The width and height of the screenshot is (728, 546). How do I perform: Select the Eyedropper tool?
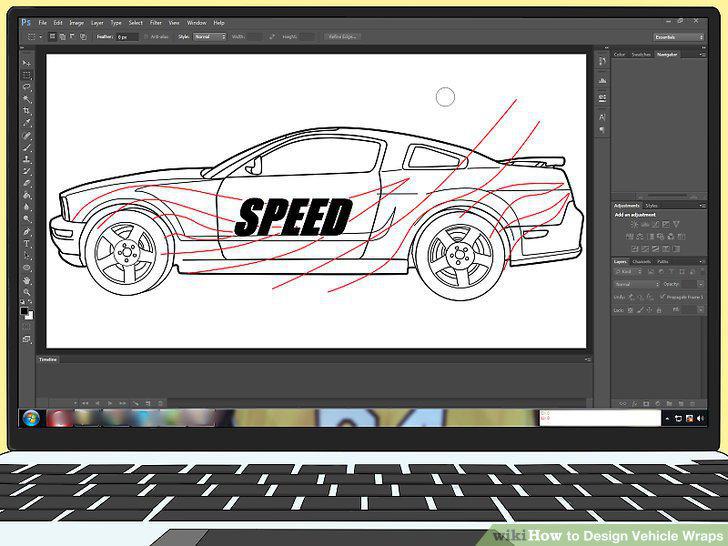(26, 123)
